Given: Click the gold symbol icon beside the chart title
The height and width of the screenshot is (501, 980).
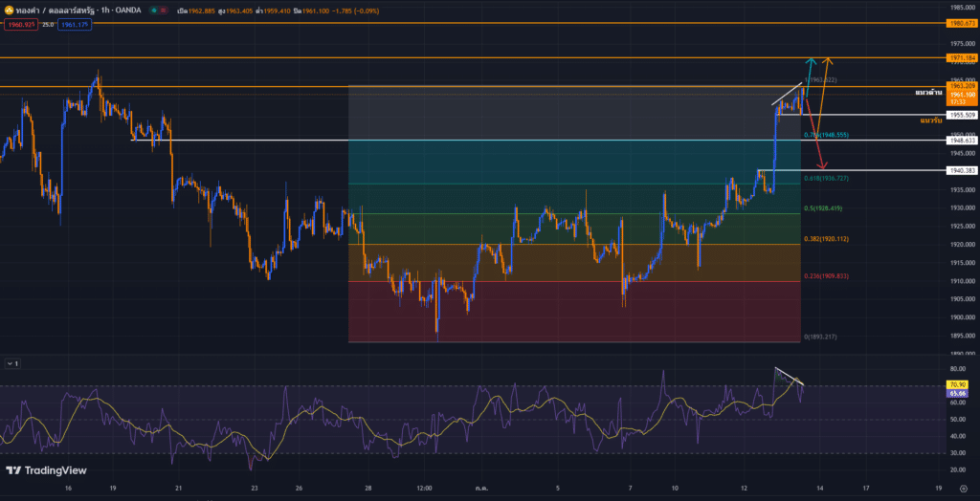Looking at the screenshot, I should point(8,10).
